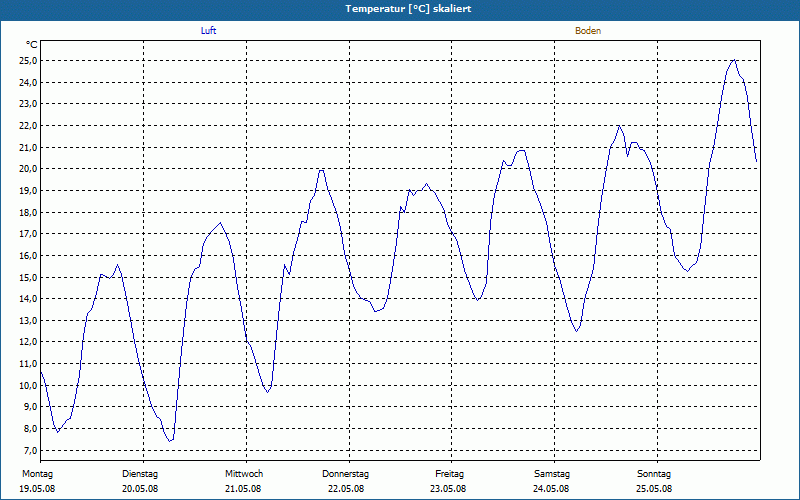Click the 12,0 y-axis label
Image resolution: width=800 pixels, height=500 pixels.
pos(28,342)
